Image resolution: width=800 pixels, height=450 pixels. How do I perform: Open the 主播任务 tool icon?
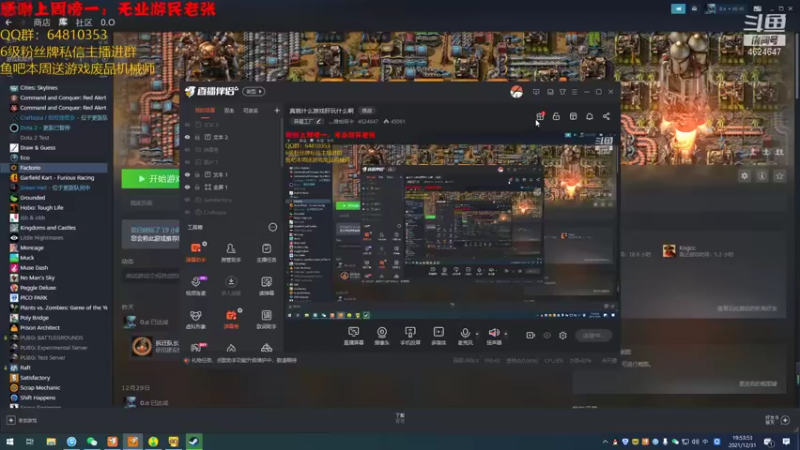point(266,252)
